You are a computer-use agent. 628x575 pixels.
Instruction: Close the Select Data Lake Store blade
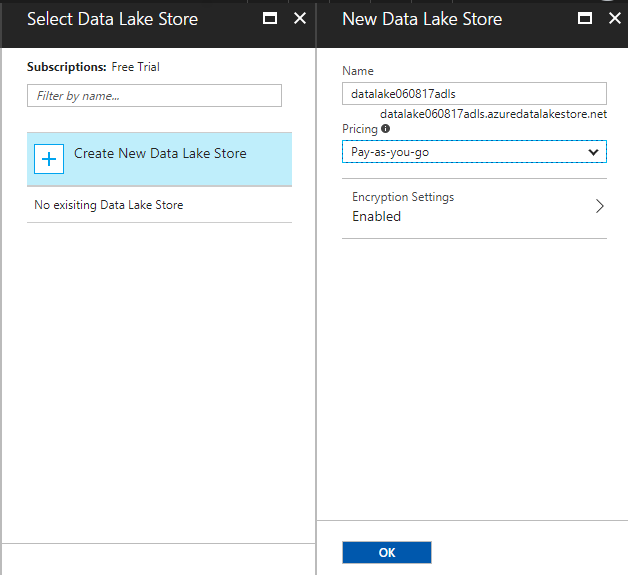point(300,19)
